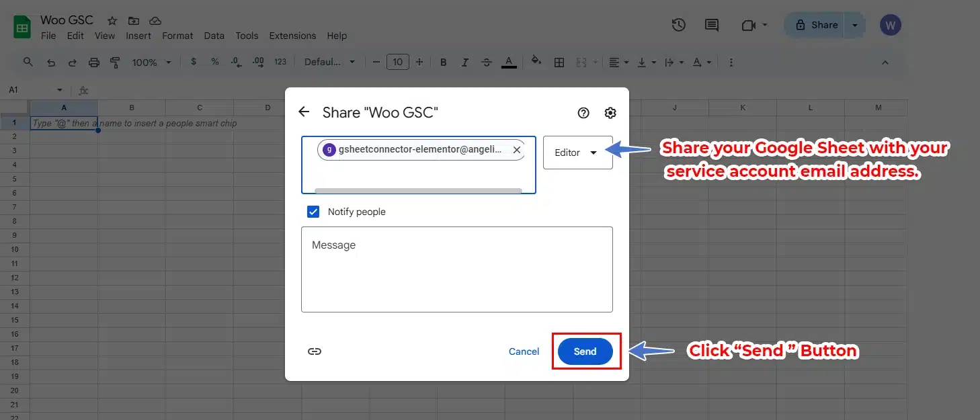Image resolution: width=980 pixels, height=420 pixels.
Task: Open the Format menu
Action: 177,36
